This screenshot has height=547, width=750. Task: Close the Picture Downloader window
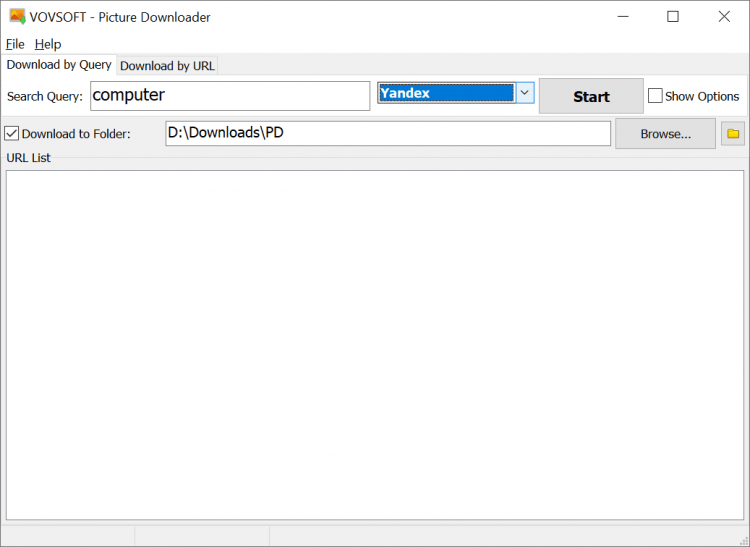[724, 17]
